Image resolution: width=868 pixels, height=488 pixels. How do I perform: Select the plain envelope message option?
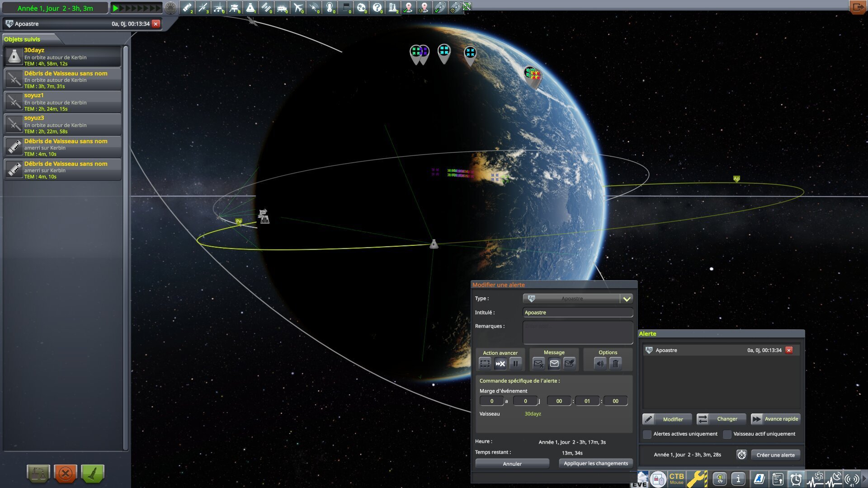554,363
